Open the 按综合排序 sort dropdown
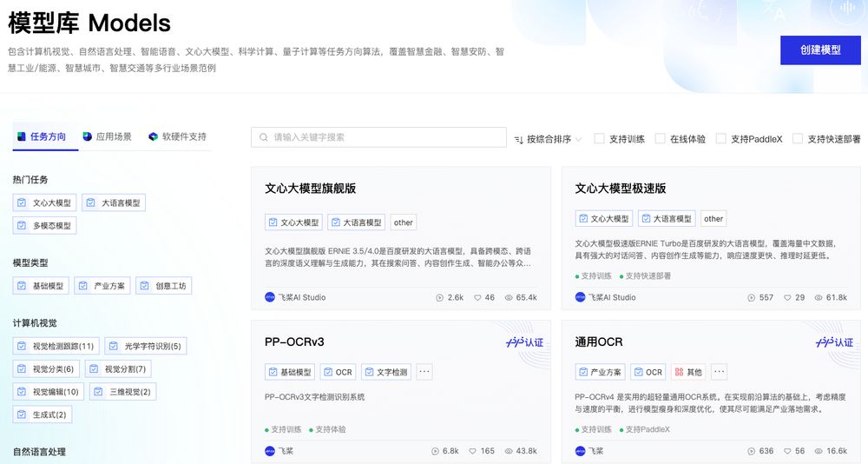 [x=548, y=139]
